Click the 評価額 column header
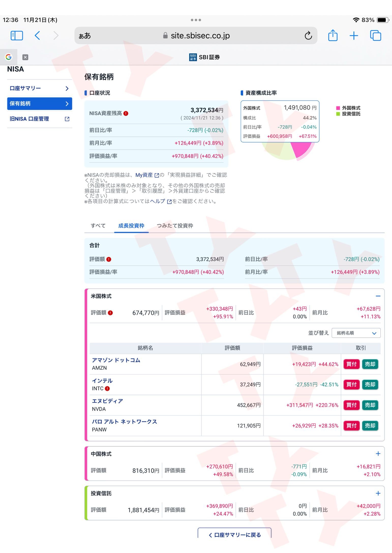This screenshot has width=392, height=553. pos(232,348)
